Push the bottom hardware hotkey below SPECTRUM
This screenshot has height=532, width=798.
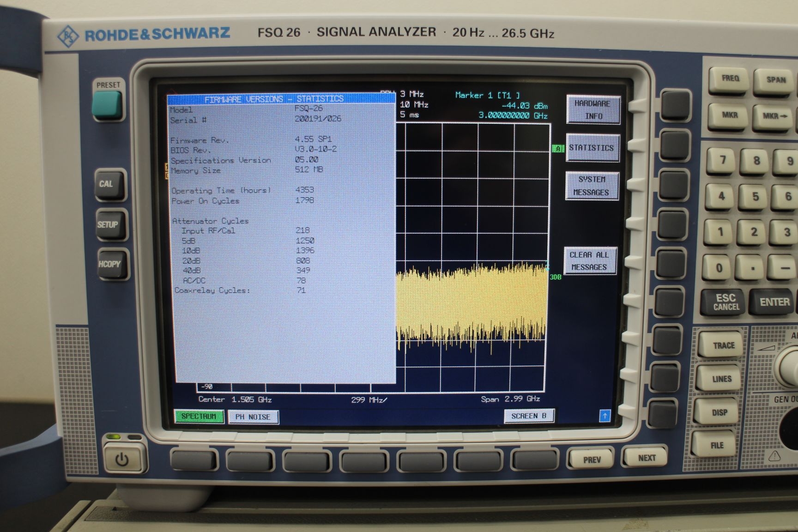click(194, 460)
